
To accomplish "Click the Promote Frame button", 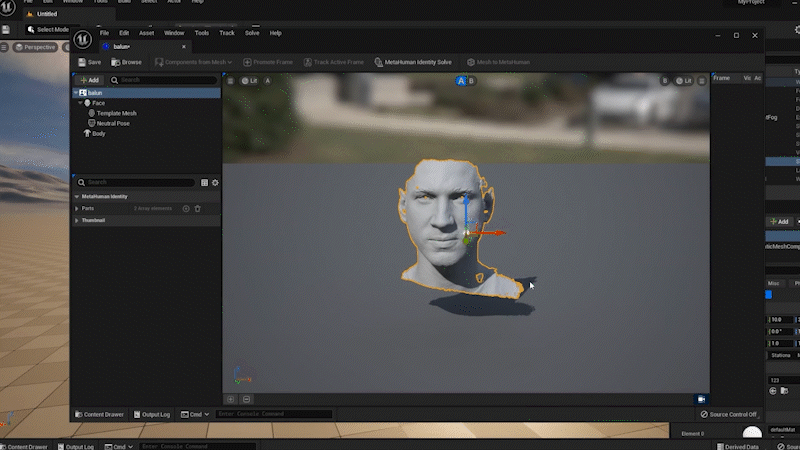I will 265,62.
